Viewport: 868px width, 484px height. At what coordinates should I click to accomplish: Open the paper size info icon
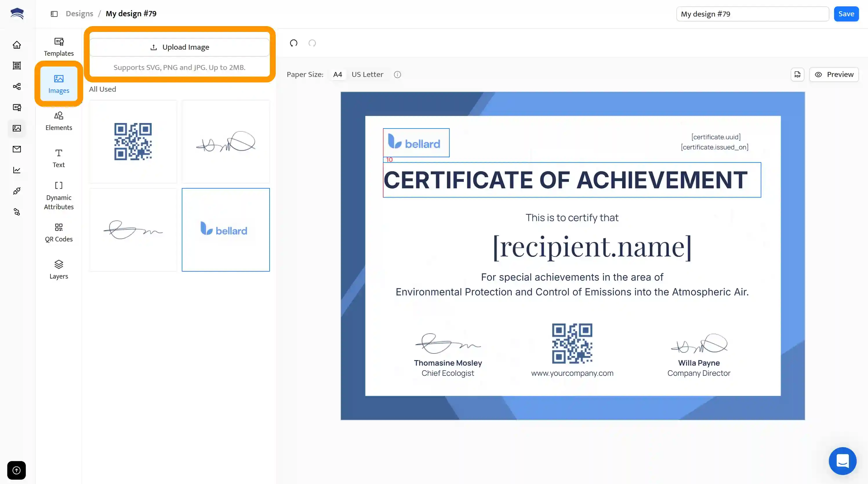click(397, 75)
